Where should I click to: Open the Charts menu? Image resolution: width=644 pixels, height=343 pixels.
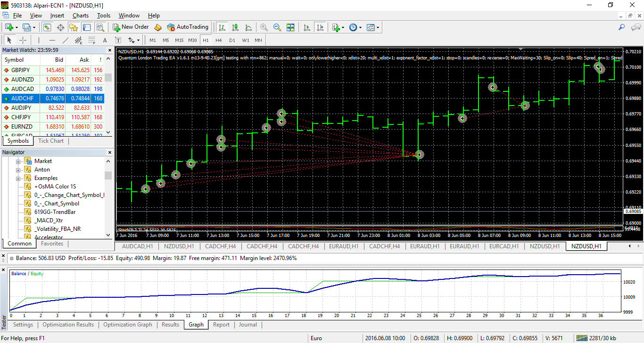pos(81,16)
